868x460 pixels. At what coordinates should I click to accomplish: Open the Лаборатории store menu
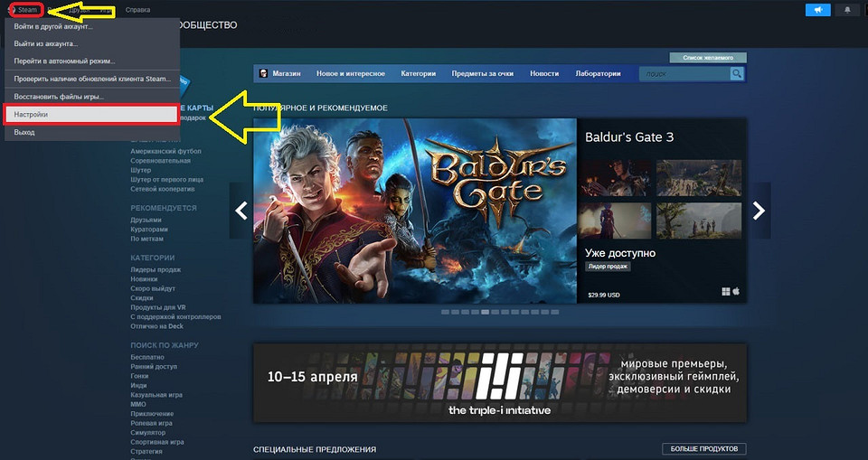click(x=599, y=74)
